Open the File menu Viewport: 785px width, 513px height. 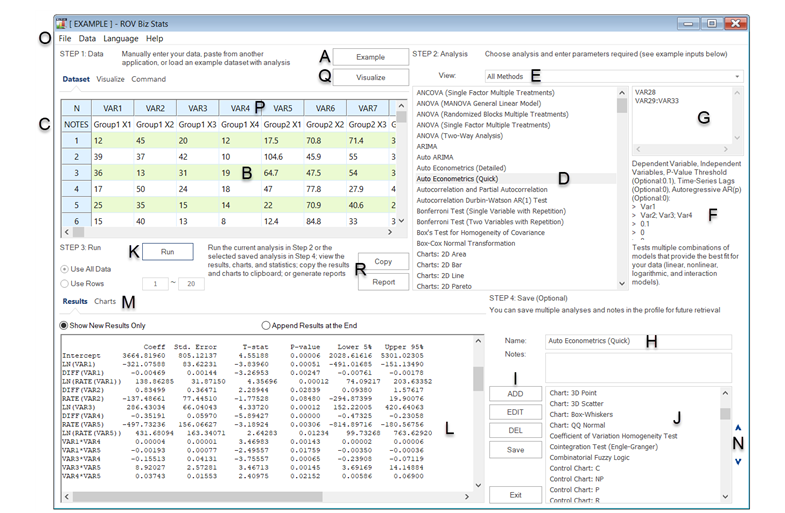[x=64, y=38]
